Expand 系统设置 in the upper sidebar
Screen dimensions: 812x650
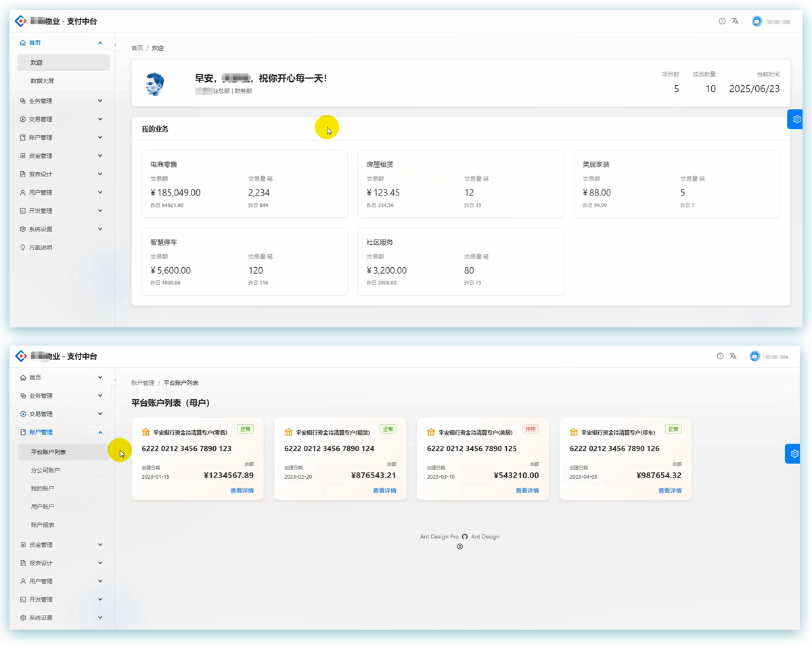click(x=61, y=229)
